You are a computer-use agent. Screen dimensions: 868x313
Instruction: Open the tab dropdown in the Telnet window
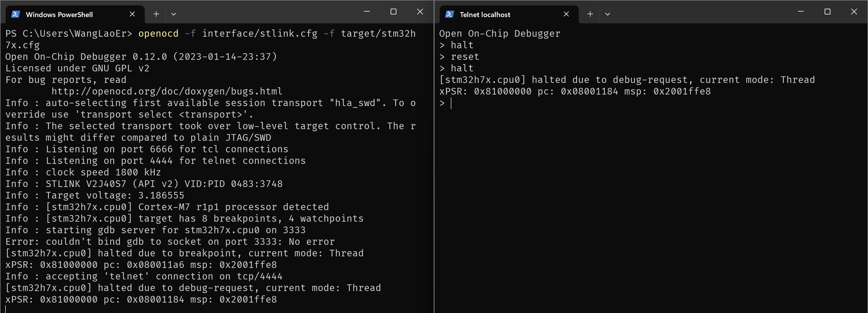click(608, 14)
